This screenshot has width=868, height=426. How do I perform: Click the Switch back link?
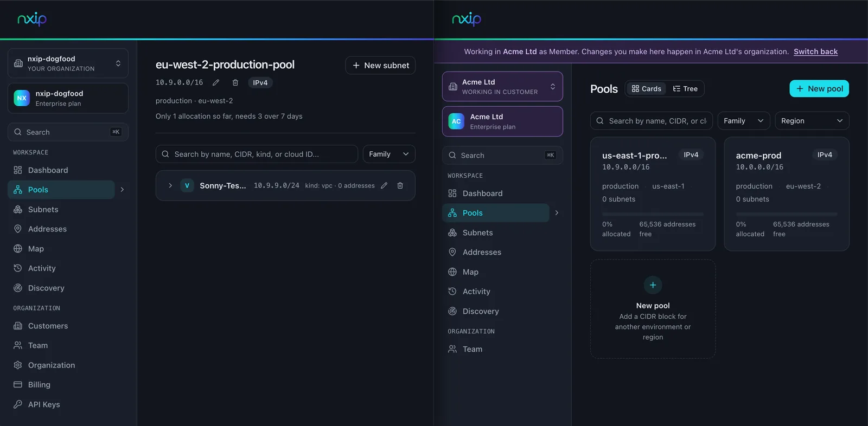[815, 51]
